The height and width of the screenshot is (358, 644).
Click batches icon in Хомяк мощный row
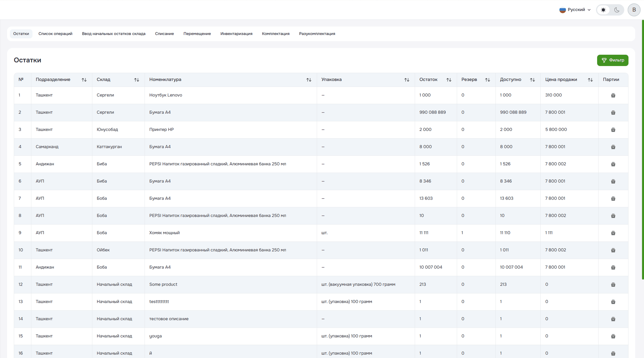click(x=613, y=233)
